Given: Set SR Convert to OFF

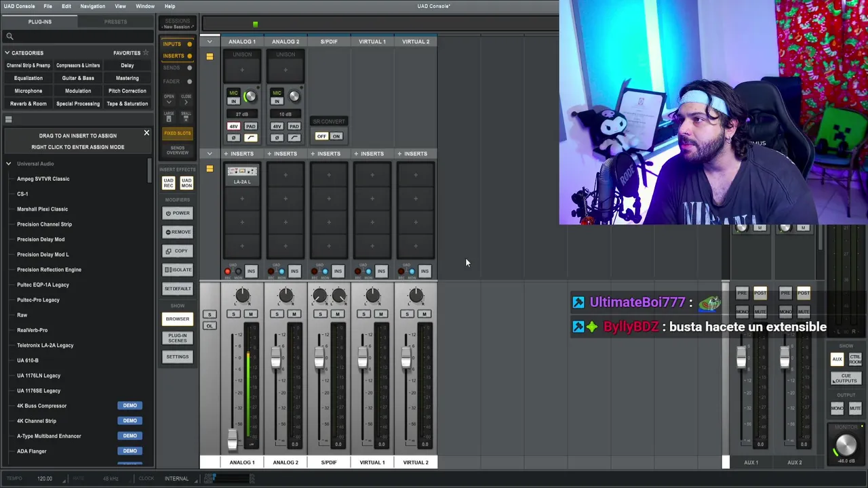Looking at the screenshot, I should pyautogui.click(x=321, y=136).
